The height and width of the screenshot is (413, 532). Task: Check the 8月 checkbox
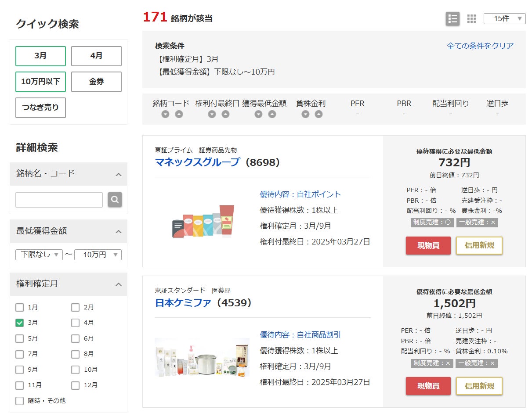tap(75, 354)
